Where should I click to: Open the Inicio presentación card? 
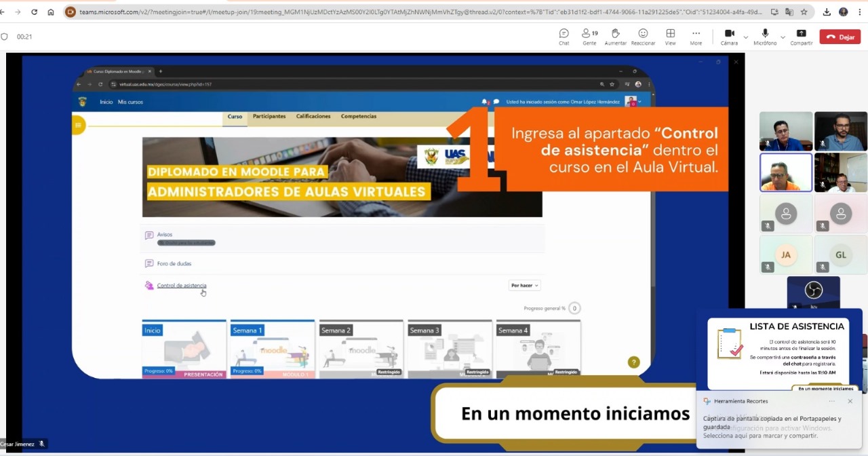(x=184, y=349)
